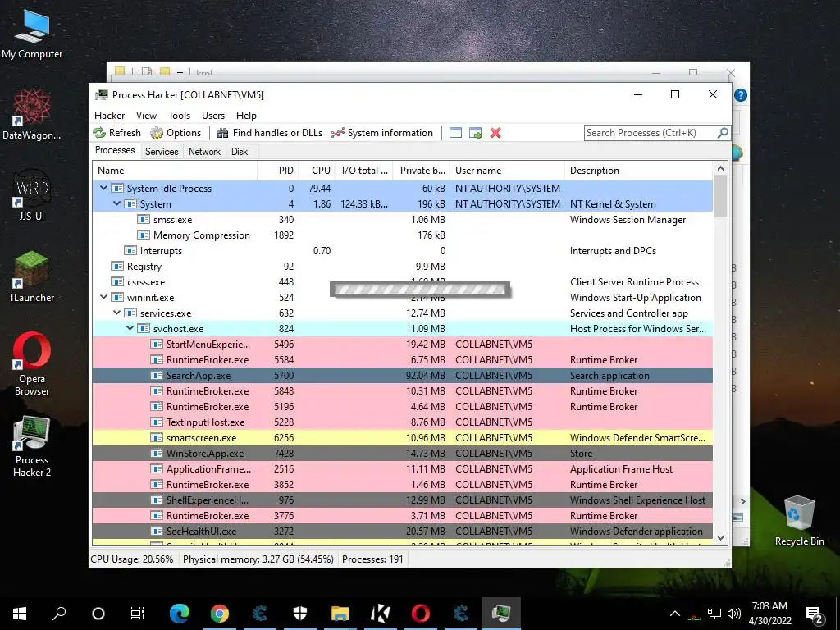Collapse the services.exe tree node
This screenshot has width=840, height=630.
[x=116, y=313]
